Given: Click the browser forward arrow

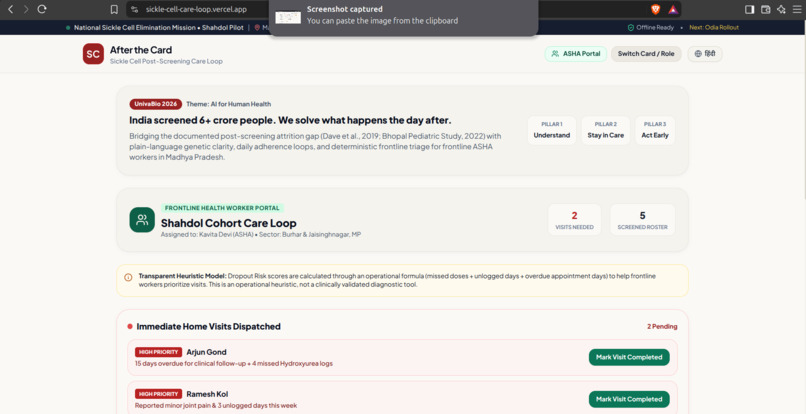Looking at the screenshot, I should (x=26, y=9).
